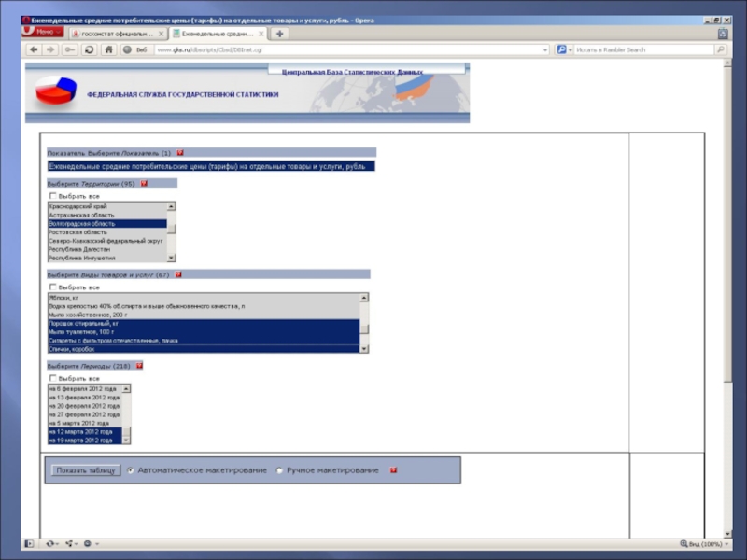Close the 'госкомстат официальн...' tab

coord(161,34)
